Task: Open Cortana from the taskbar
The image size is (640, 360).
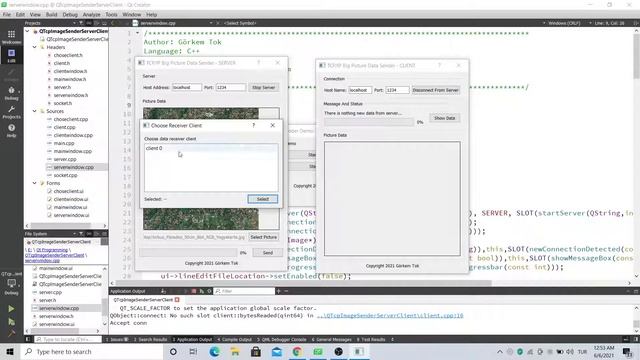Action: [x=173, y=351]
